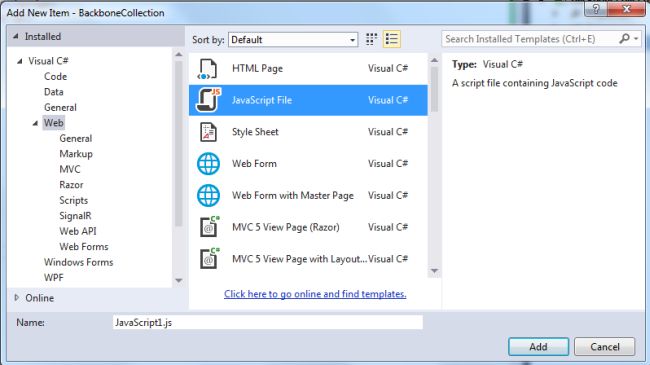Collapse the Visual C# tree node
Viewport: 650px width, 365px height.
(x=19, y=61)
